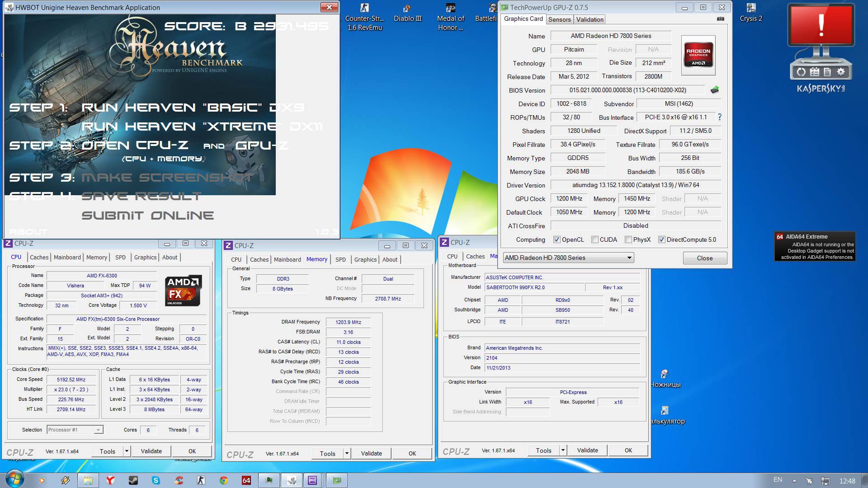
Task: Open Skype from the taskbar
Action: pyautogui.click(x=156, y=480)
